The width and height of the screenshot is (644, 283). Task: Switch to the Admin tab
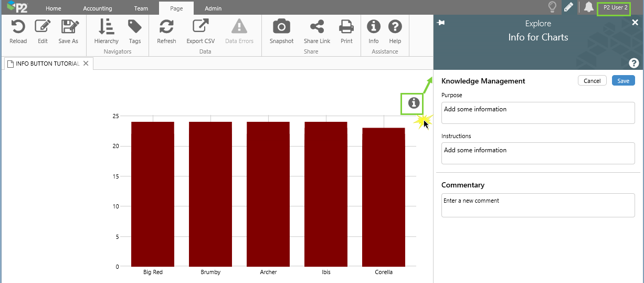[213, 8]
